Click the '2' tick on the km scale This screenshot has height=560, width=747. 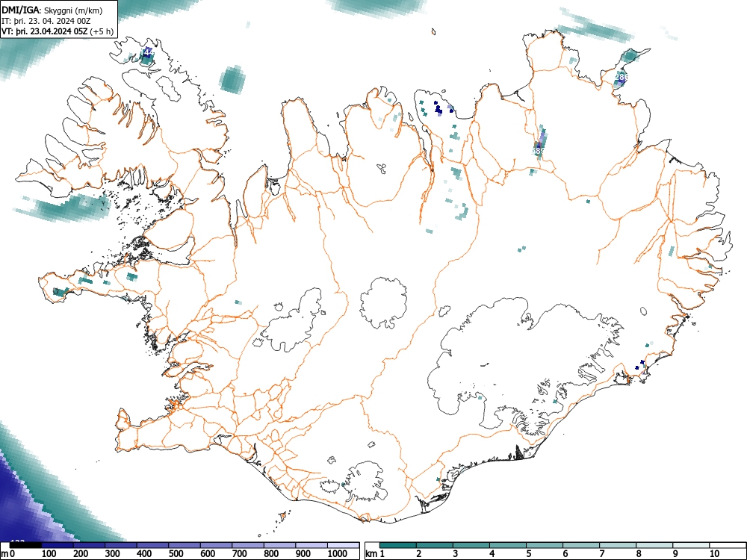(x=419, y=554)
